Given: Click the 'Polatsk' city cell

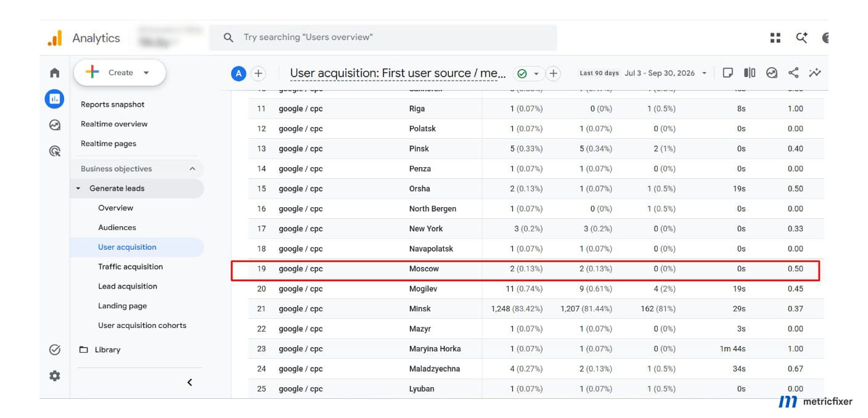Looking at the screenshot, I should [422, 129].
